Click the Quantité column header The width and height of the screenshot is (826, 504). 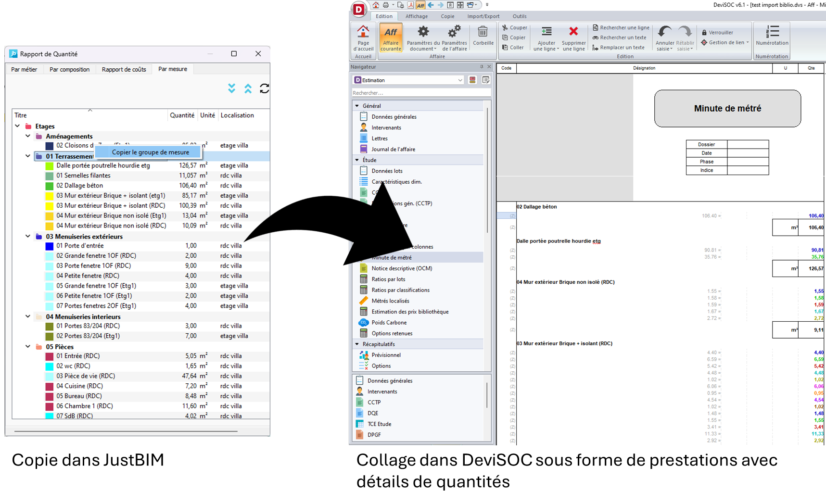(182, 115)
